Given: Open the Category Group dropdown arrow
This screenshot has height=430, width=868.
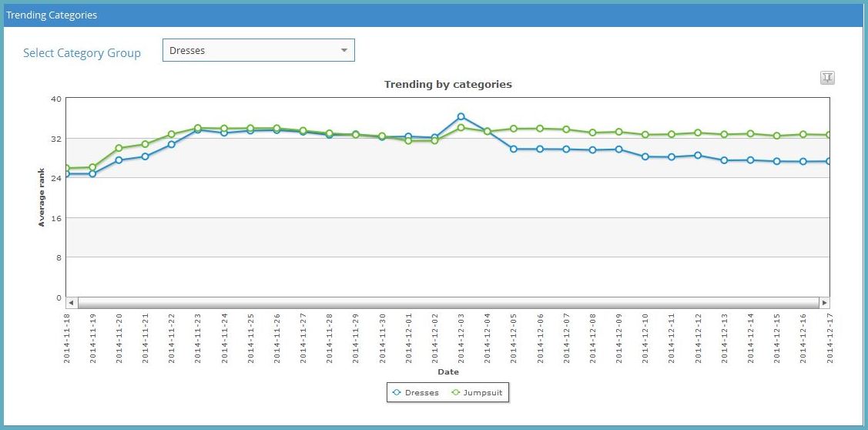Looking at the screenshot, I should tap(344, 51).
